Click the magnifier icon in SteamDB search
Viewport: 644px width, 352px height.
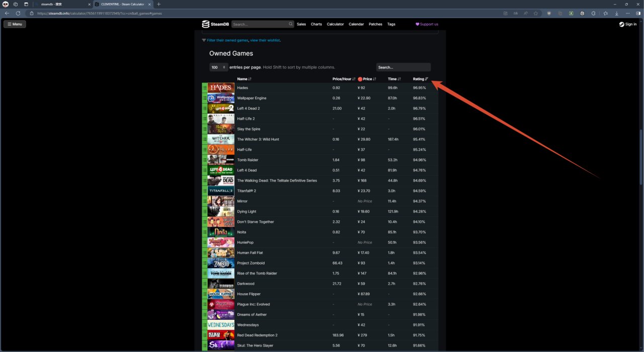(291, 24)
